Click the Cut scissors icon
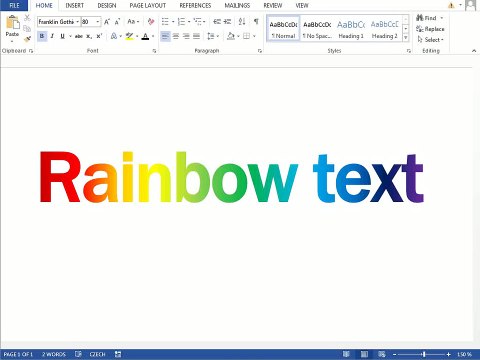 coord(27,18)
